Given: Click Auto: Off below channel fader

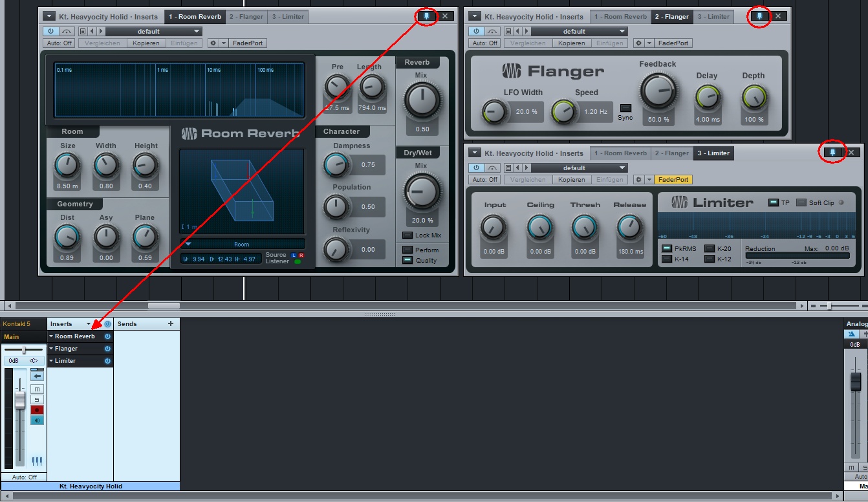Looking at the screenshot, I should tap(25, 477).
